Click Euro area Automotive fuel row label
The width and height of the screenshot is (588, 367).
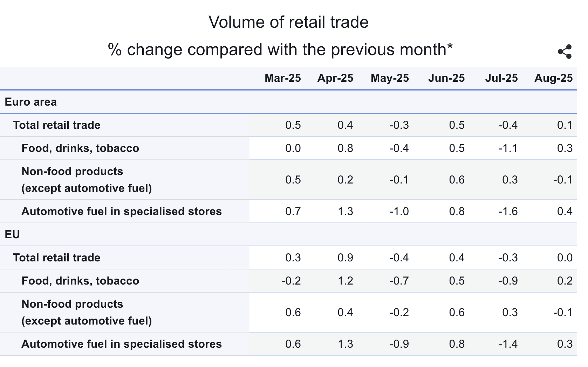(122, 211)
